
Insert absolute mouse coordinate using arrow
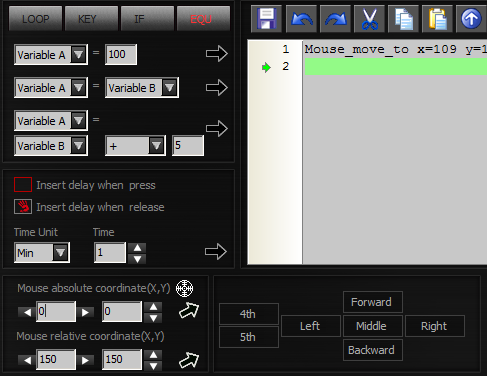(x=189, y=311)
